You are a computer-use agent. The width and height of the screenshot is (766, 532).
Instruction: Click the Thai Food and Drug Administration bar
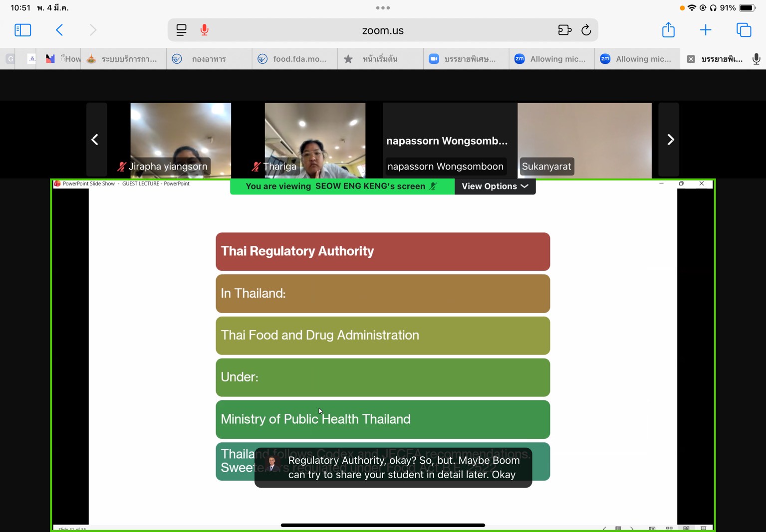[x=383, y=336]
